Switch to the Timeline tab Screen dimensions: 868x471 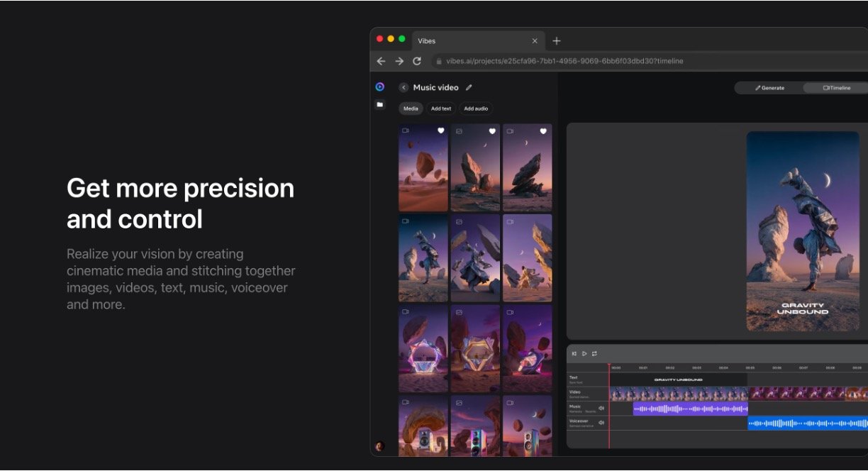[x=837, y=88]
